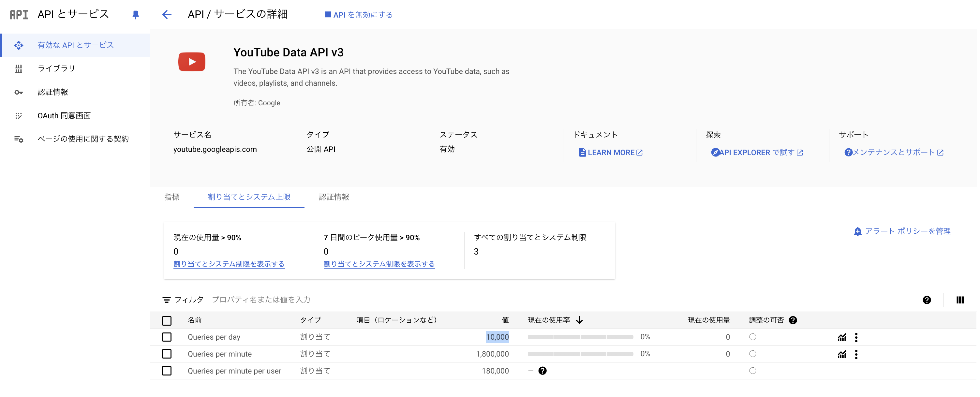This screenshot has width=980, height=397.
Task: Click the back arrow icon
Action: [167, 15]
